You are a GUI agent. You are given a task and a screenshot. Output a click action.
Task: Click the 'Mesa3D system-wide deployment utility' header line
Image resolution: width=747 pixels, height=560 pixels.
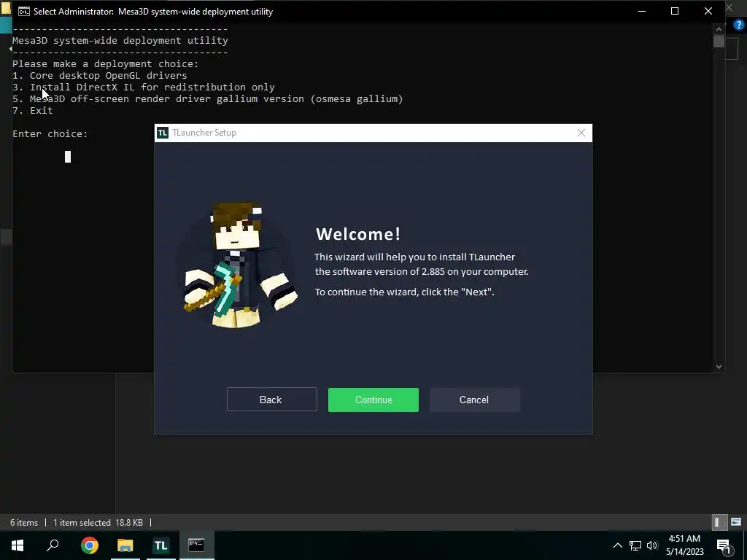[120, 41]
